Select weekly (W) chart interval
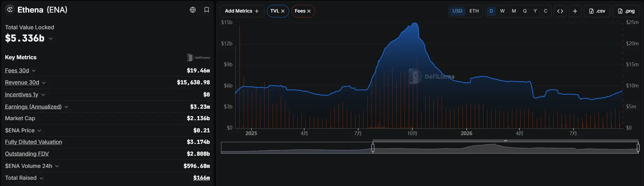This screenshot has height=186, width=644. click(502, 11)
